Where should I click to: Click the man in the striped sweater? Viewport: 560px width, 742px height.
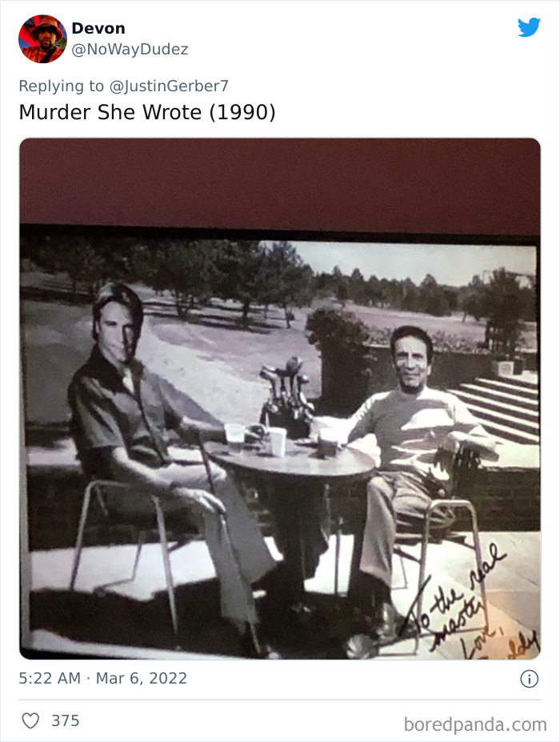416,455
